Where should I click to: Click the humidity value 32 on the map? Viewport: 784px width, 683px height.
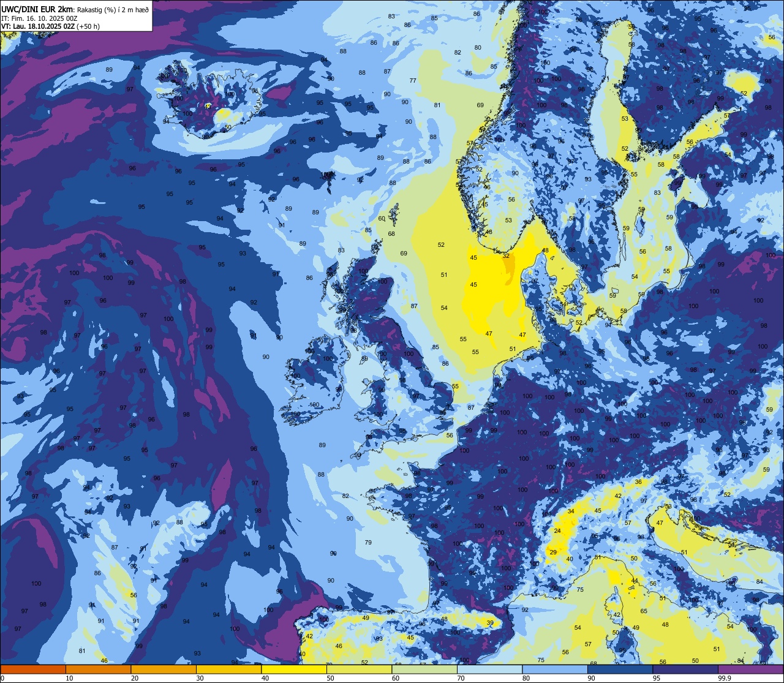(x=506, y=256)
